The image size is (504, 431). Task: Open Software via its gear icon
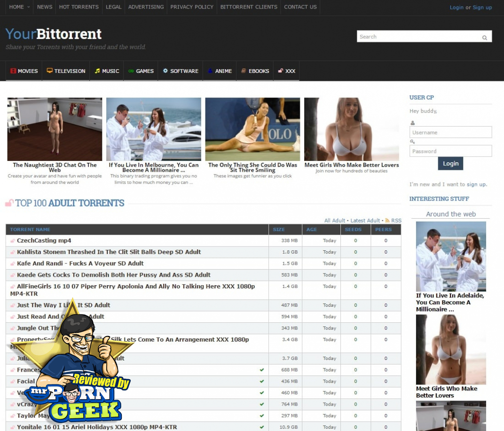(x=165, y=71)
